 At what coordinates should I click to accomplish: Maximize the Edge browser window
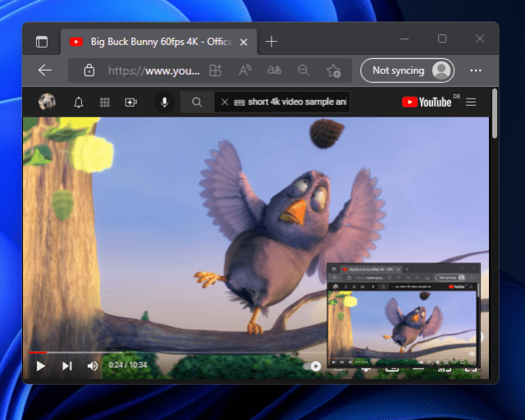[442, 39]
